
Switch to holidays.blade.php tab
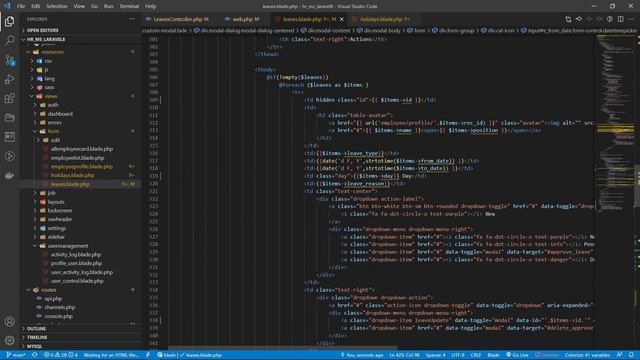click(x=384, y=19)
